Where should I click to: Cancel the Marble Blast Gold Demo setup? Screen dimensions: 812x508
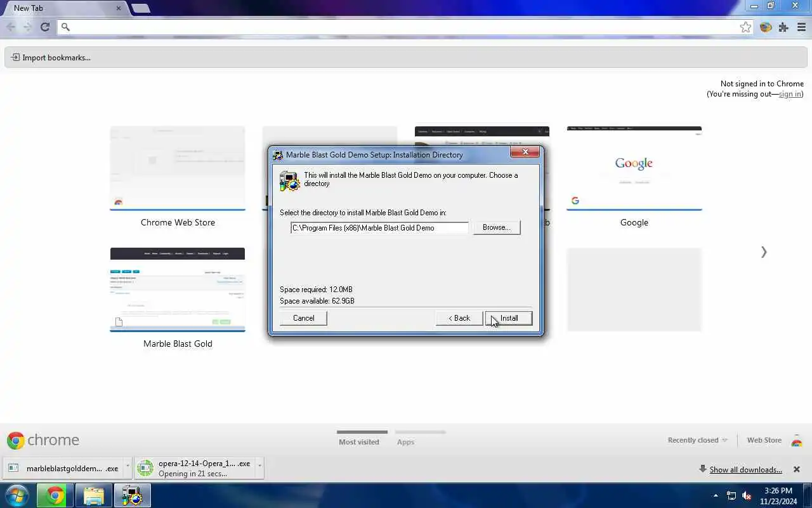coord(303,318)
